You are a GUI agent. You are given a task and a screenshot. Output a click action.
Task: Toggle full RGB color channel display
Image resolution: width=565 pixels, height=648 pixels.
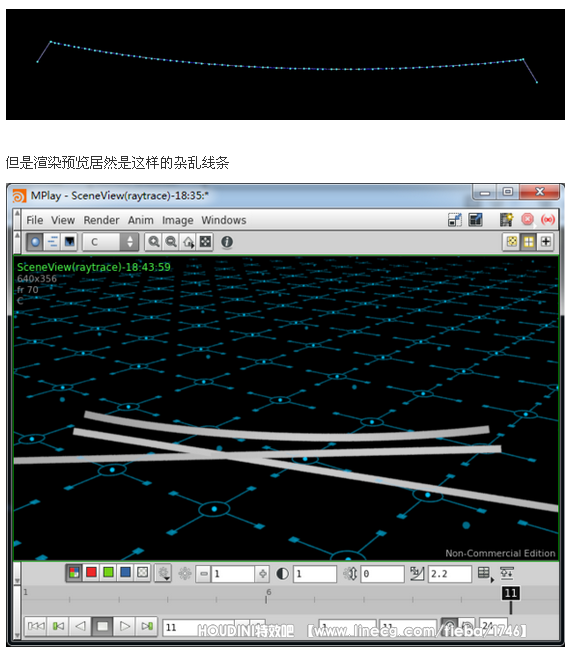(x=74, y=573)
